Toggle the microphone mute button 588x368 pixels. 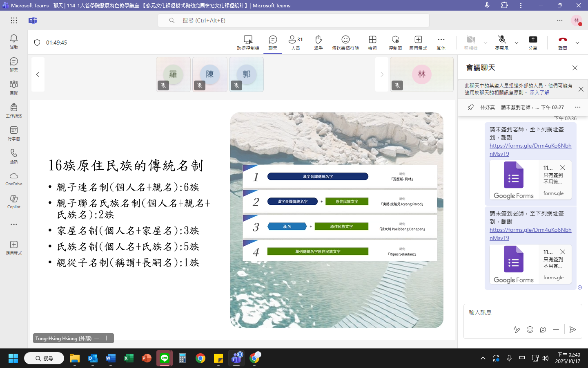click(502, 43)
